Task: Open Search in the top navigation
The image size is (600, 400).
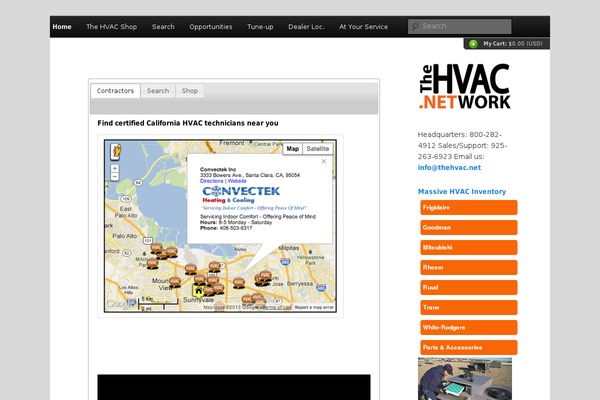Action: (163, 27)
